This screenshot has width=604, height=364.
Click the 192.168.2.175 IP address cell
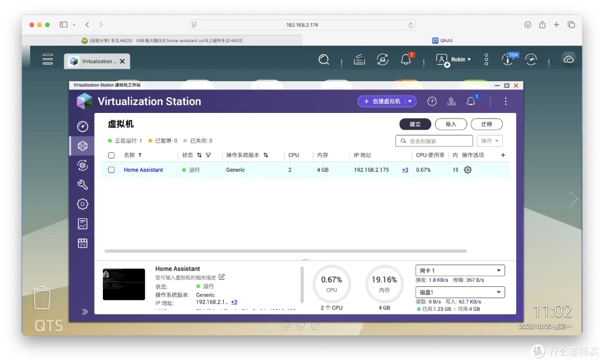[371, 170]
